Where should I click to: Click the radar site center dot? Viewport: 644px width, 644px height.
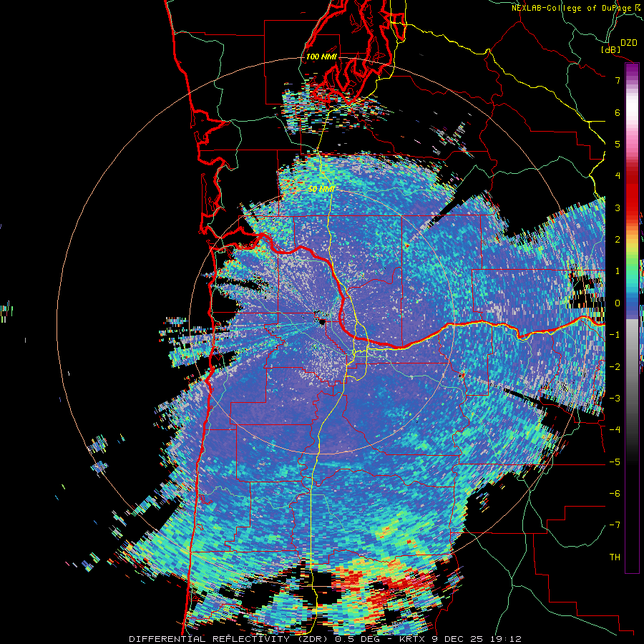click(x=323, y=321)
